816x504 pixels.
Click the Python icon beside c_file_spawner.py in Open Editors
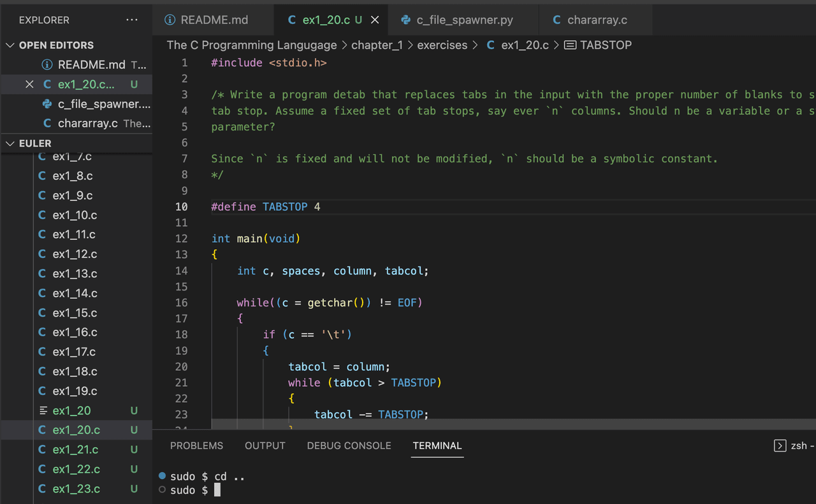(x=47, y=104)
